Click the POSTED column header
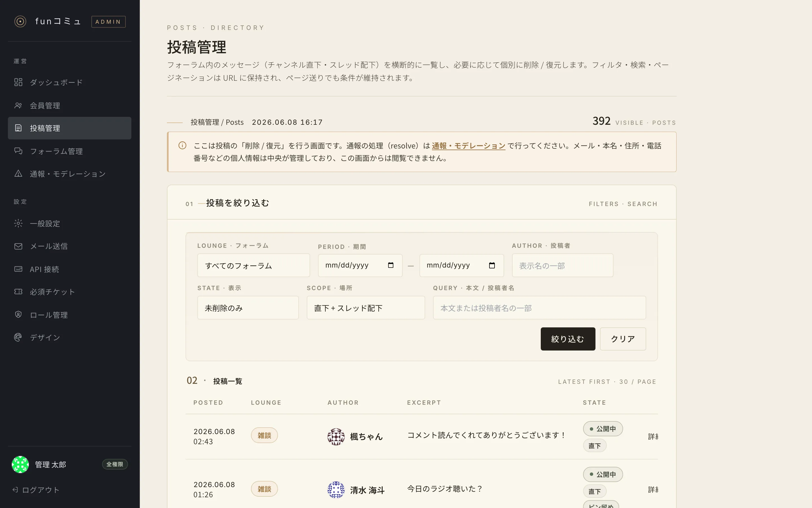The image size is (812, 508). tap(208, 402)
